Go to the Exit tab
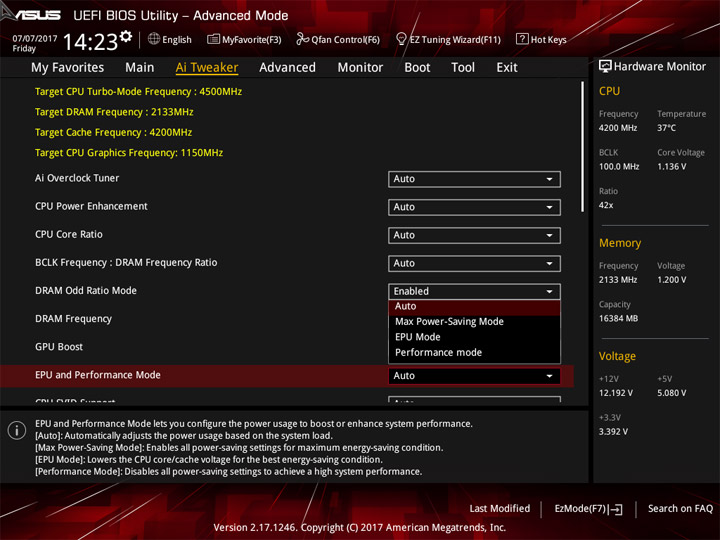Image resolution: width=720 pixels, height=540 pixels. tap(506, 68)
